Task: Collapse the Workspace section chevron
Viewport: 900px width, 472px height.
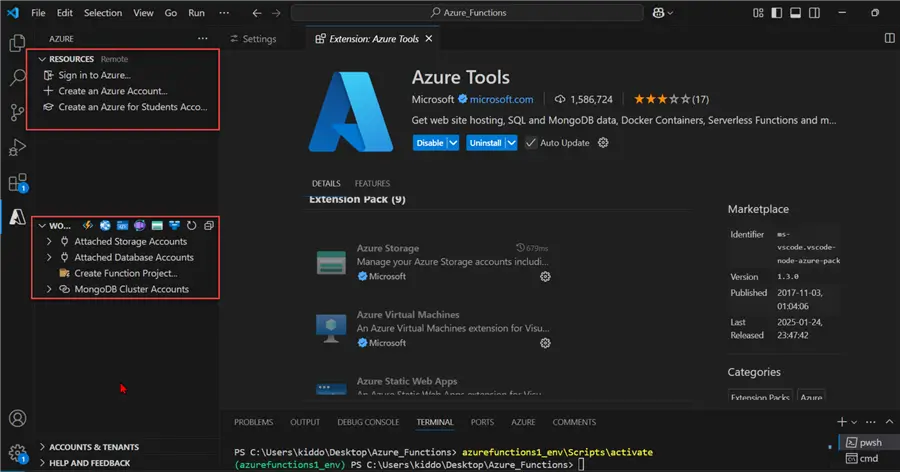Action: [x=42, y=226]
